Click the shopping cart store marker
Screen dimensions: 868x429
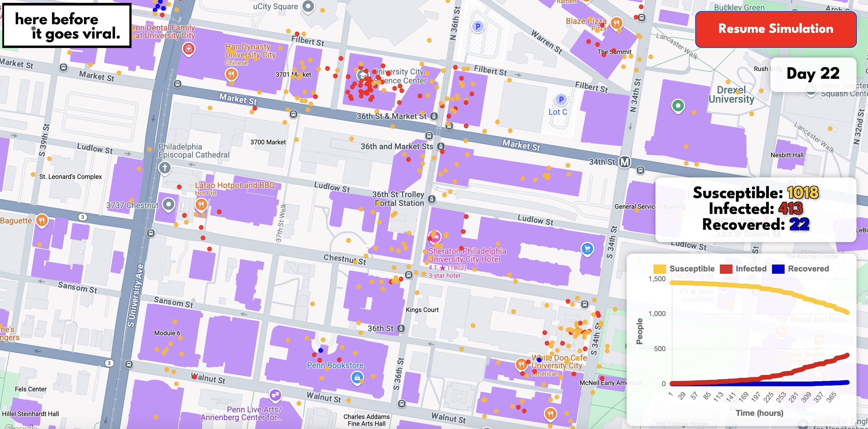tap(587, 249)
